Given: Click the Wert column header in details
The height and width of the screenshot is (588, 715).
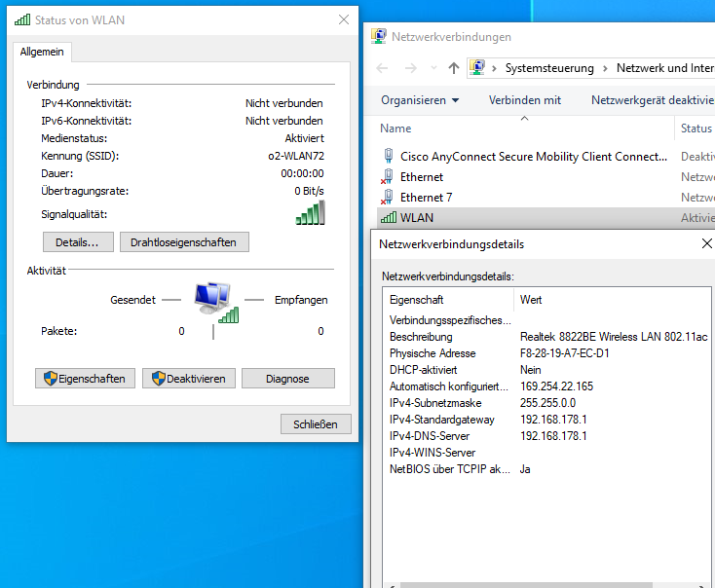Looking at the screenshot, I should click(x=612, y=300).
